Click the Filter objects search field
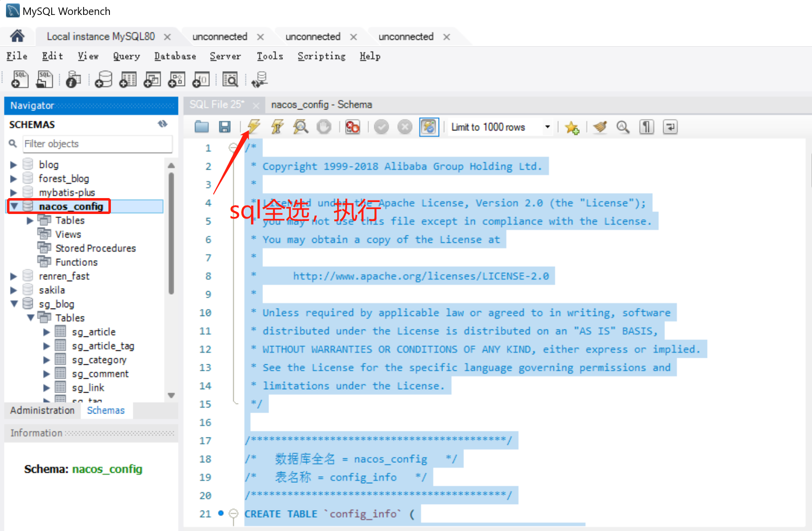This screenshot has width=812, height=531. tap(97, 144)
